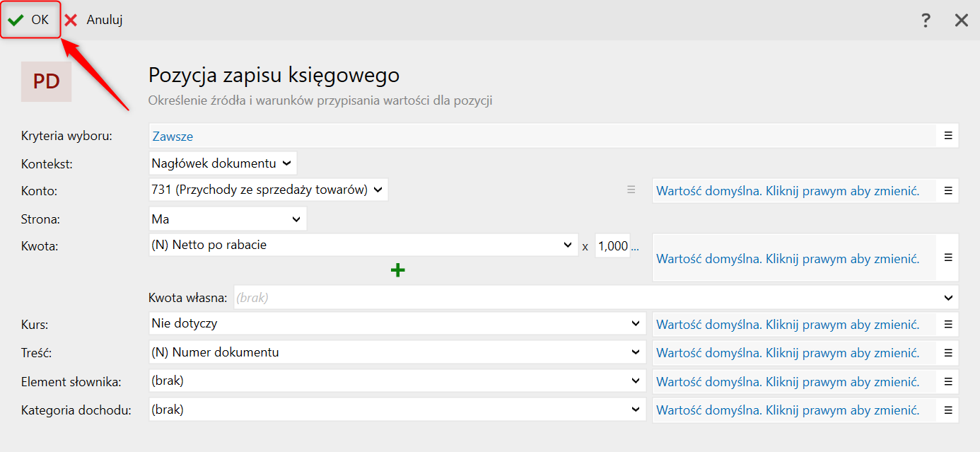Viewport: 980px width, 452px height.
Task: Click the Zawsze selection criteria link
Action: click(x=173, y=137)
